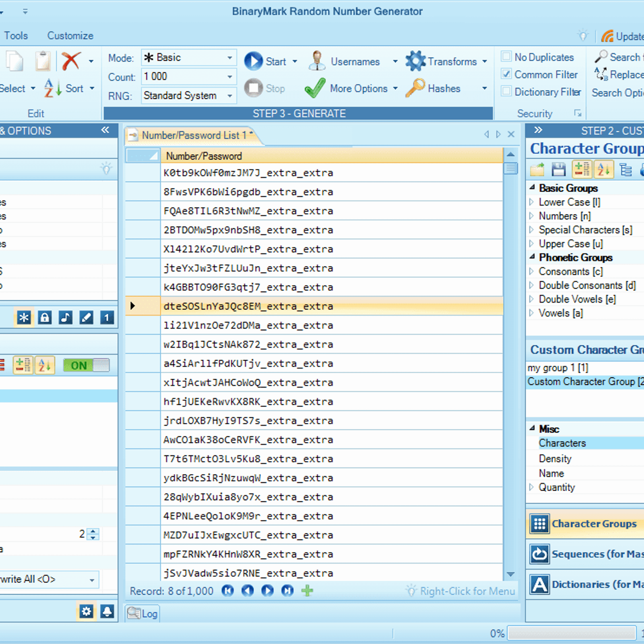Click the gear settings icon at left panel bottom
Viewport: 644px width, 644px height.
tap(86, 612)
